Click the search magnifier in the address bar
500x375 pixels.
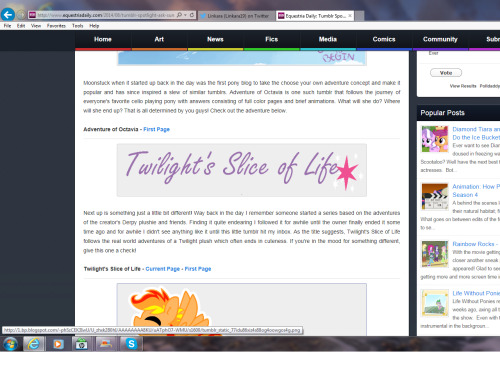pyautogui.click(x=179, y=15)
